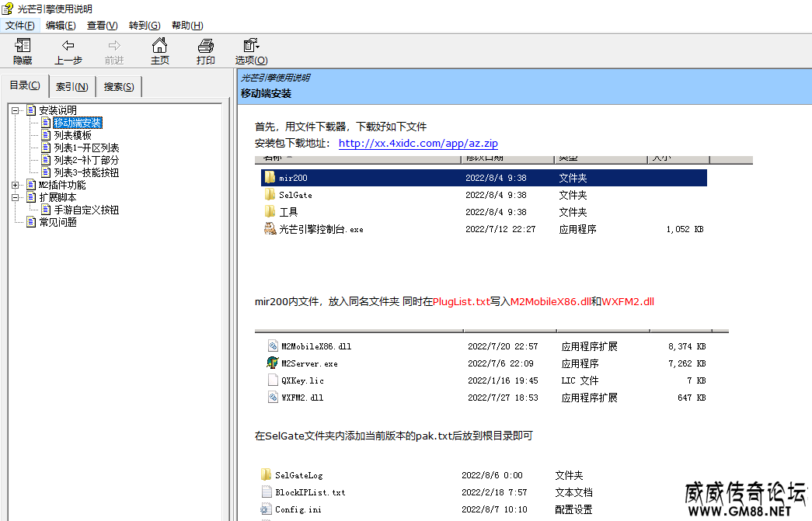
Task: Select the 安装说明 tree item label
Action: tap(58, 110)
